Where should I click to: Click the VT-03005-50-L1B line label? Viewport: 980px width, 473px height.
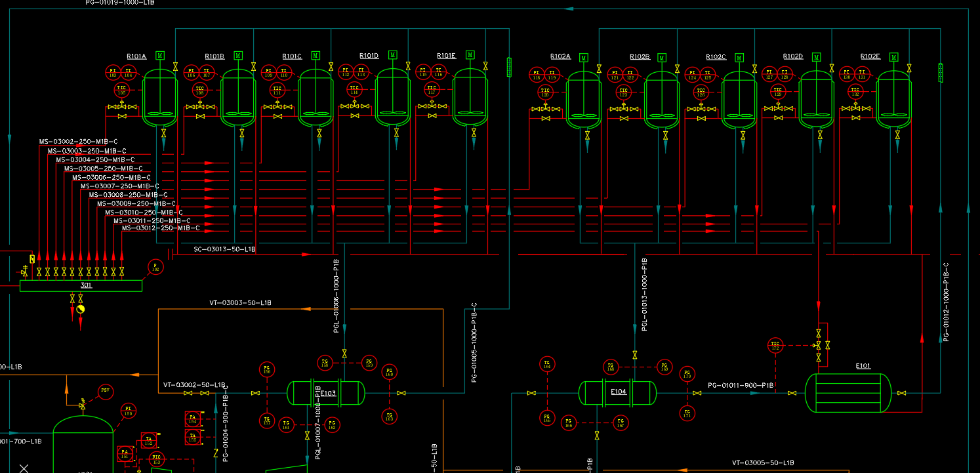763,463
